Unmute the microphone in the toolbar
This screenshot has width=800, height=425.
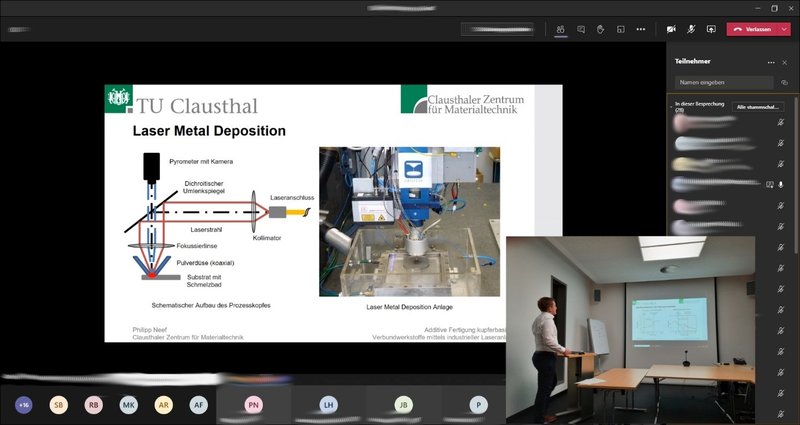click(691, 29)
